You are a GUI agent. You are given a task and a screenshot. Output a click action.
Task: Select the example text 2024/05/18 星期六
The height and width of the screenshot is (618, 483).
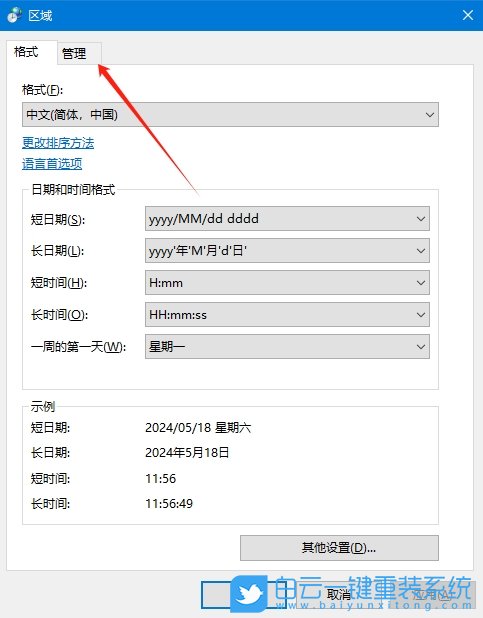coord(198,428)
